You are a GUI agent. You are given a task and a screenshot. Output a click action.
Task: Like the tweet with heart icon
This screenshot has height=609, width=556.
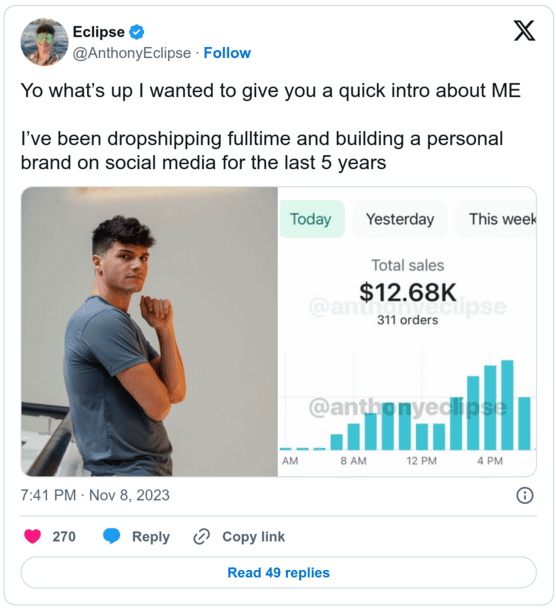coord(33,536)
